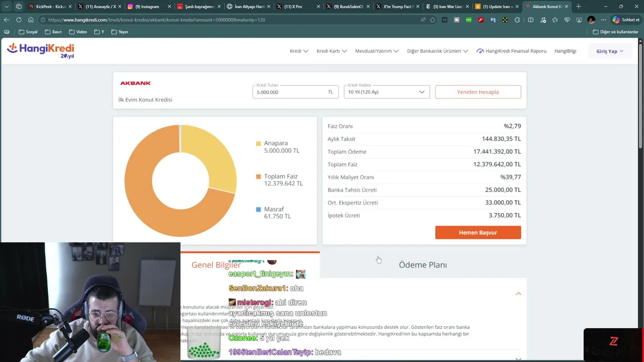The width and height of the screenshot is (644, 362).
Task: Click the Toplam Faiz orange legend swatch
Action: [x=259, y=176]
